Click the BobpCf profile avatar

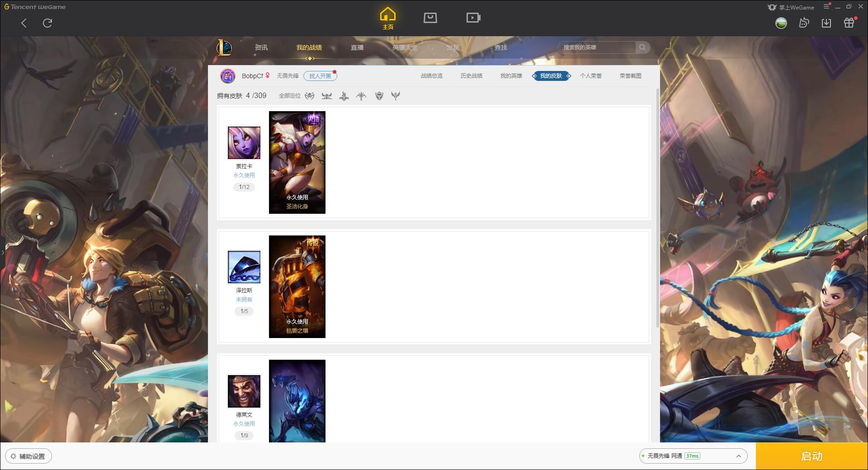click(228, 76)
